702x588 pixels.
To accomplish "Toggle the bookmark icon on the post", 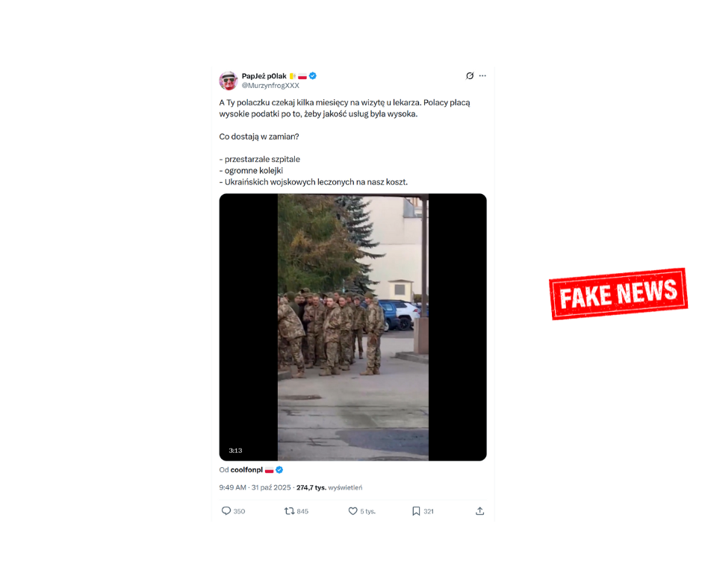I will 416,511.
